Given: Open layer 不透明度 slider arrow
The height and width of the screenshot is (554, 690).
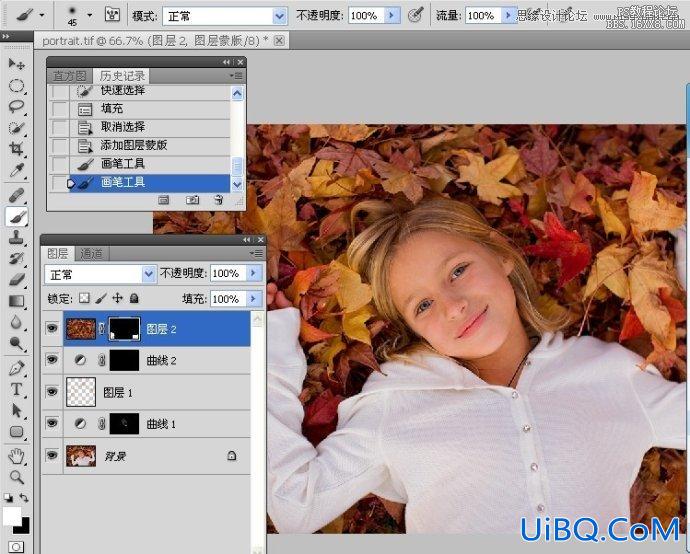Looking at the screenshot, I should (253, 273).
